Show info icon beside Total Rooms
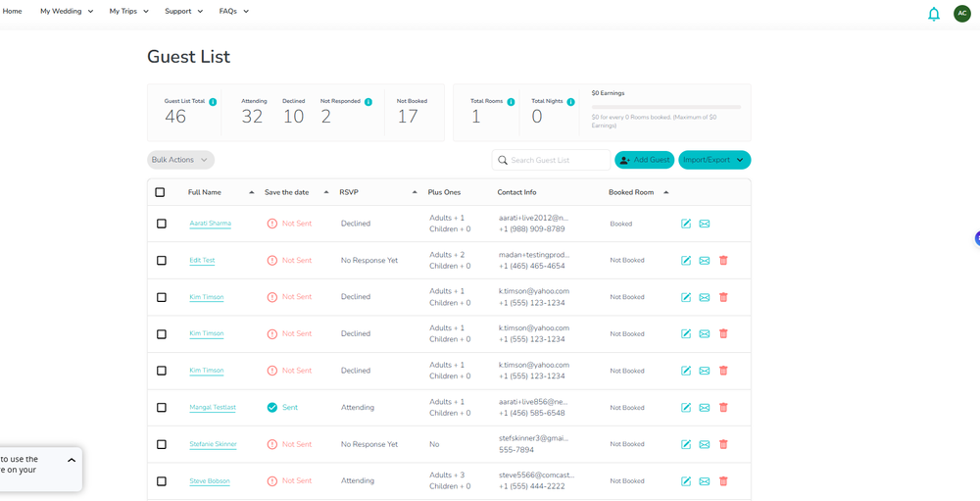Viewport: 980px width, 501px height. (511, 102)
